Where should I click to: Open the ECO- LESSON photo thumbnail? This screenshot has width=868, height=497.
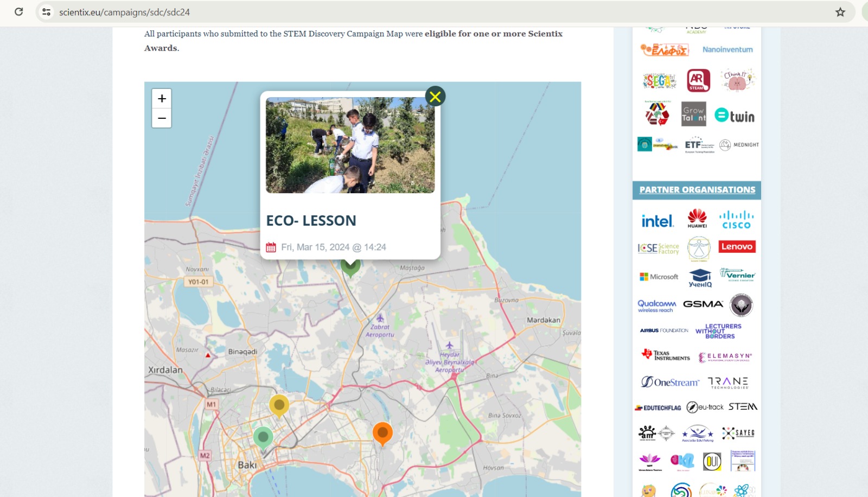coord(350,145)
